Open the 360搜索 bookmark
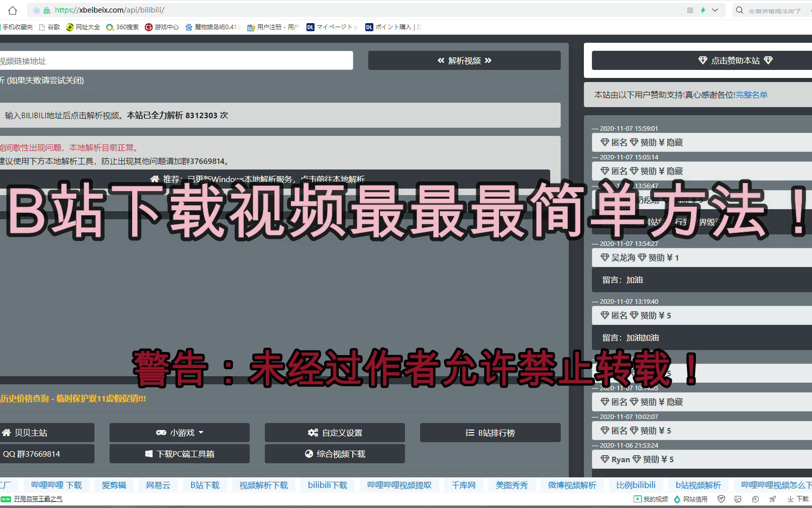The height and width of the screenshot is (508, 812). click(123, 27)
